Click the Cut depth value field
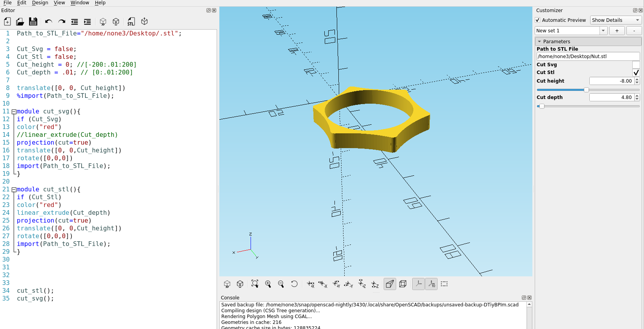Screen dimensions: 644x329 coord(612,97)
